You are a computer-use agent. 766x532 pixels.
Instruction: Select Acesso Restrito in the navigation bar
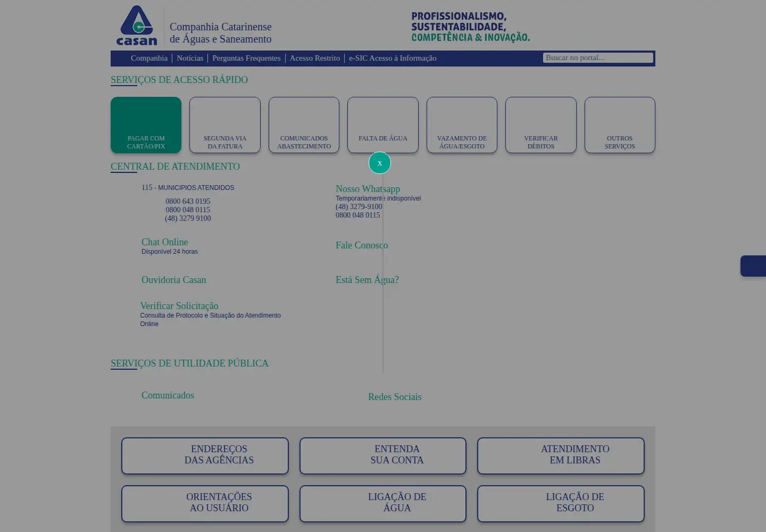pos(315,58)
